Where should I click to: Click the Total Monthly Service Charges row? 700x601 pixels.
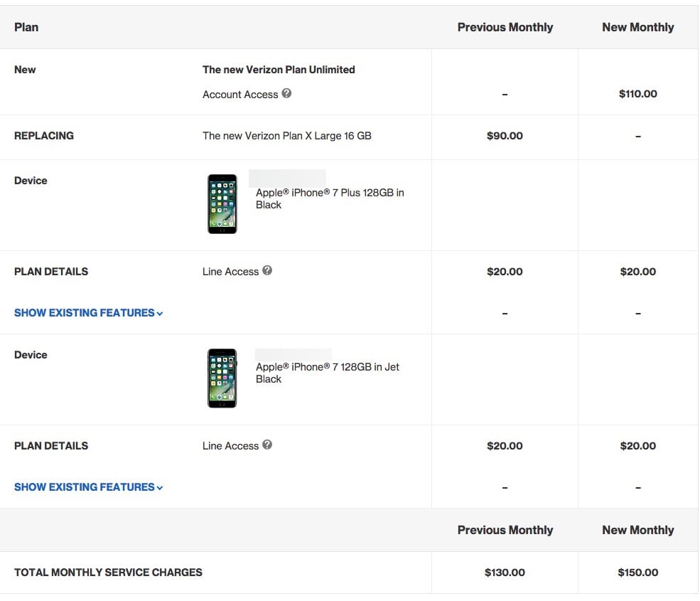[108, 572]
